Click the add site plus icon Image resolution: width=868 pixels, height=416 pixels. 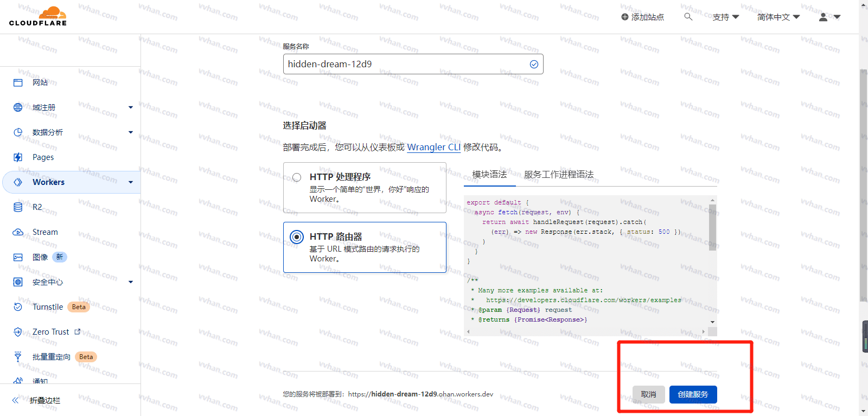coord(625,17)
